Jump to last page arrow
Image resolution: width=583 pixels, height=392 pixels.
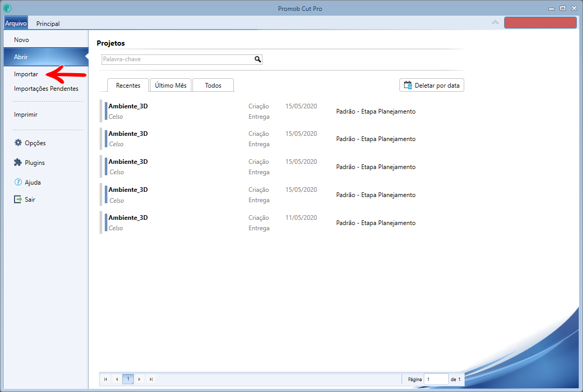[x=151, y=379]
